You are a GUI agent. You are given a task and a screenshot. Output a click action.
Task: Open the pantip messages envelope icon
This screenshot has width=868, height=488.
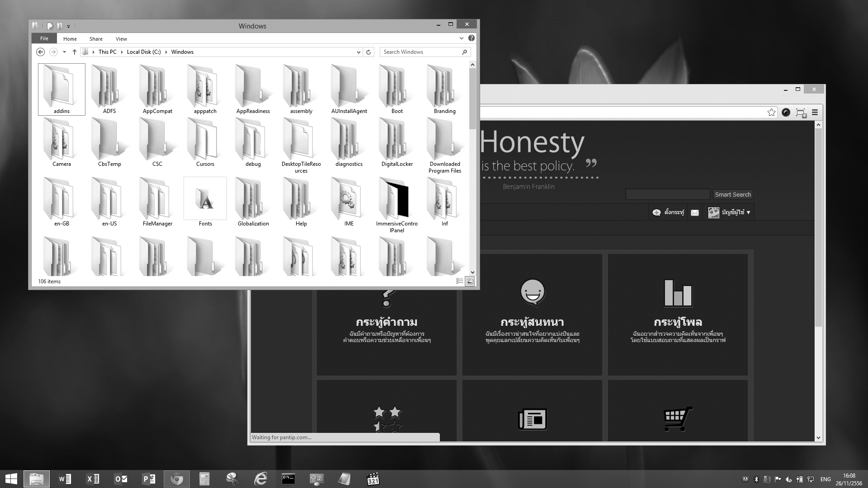(x=695, y=212)
